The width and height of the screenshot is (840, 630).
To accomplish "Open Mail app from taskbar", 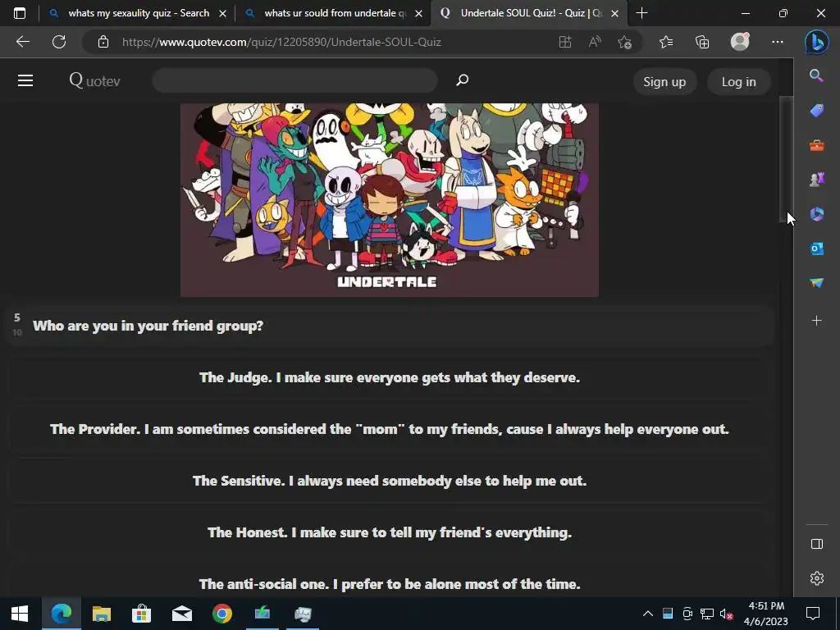I will click(x=182, y=614).
